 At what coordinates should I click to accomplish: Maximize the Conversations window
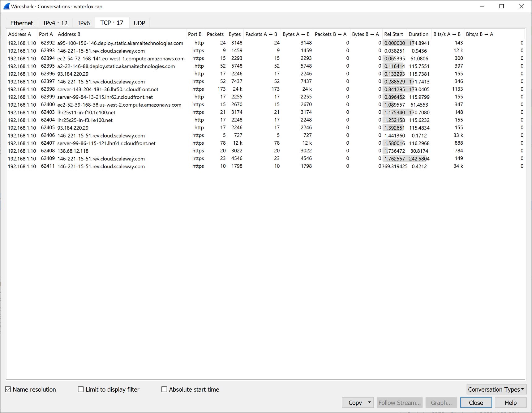click(x=502, y=6)
